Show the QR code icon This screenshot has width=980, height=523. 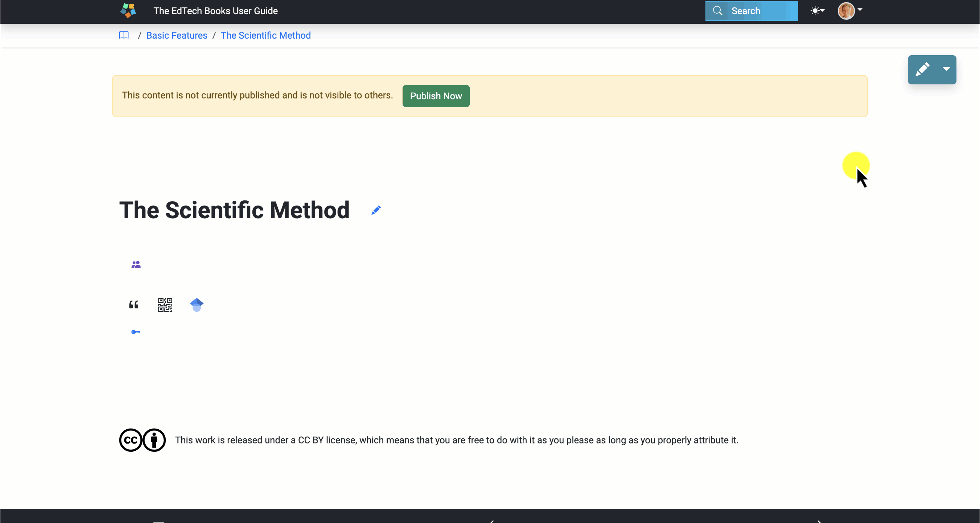pos(165,305)
